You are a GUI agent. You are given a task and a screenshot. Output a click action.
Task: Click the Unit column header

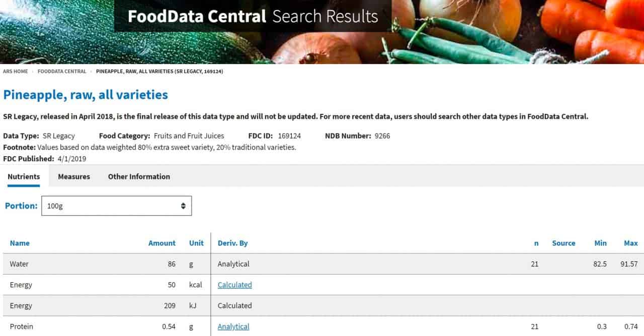click(x=196, y=243)
